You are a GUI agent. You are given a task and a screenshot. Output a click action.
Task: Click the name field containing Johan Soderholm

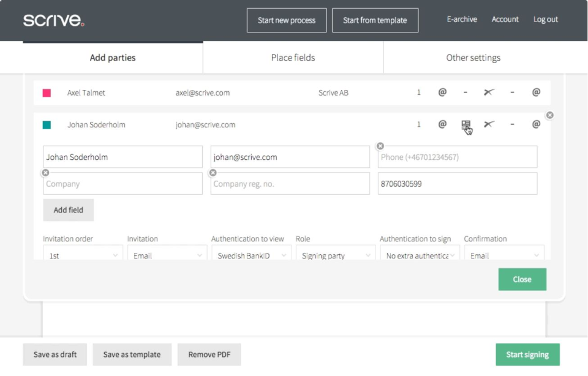(123, 157)
